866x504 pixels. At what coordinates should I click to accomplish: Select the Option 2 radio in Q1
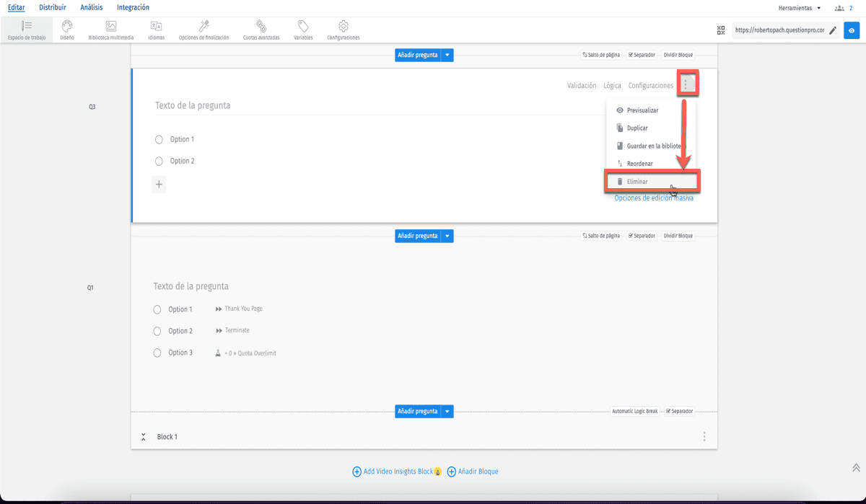[157, 331]
